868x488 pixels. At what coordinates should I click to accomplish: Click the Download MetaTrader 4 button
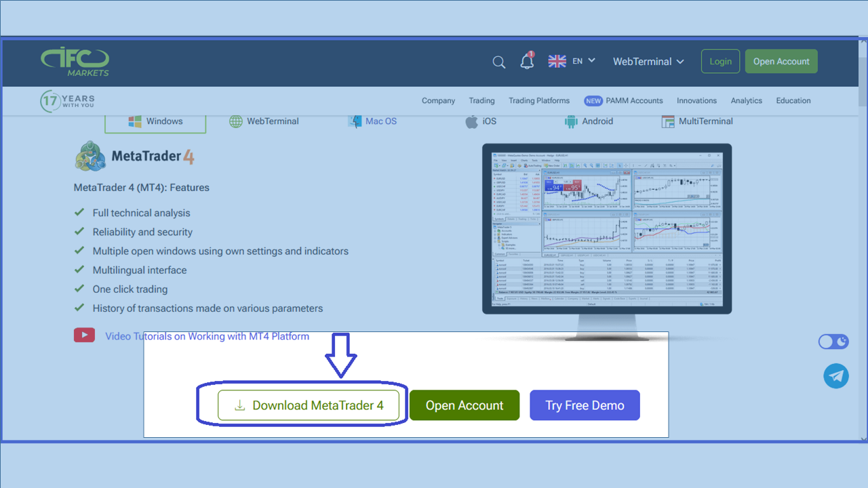coord(309,405)
